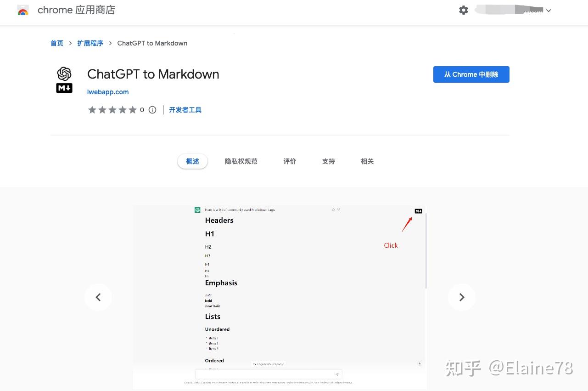This screenshot has width=588, height=391.
Task: Click the previous screenshot arrow
Action: coord(98,297)
